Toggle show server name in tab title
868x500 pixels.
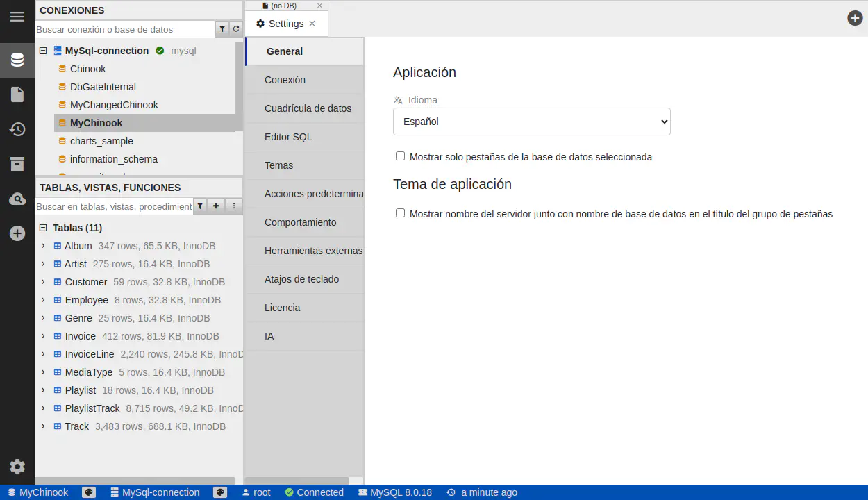400,213
